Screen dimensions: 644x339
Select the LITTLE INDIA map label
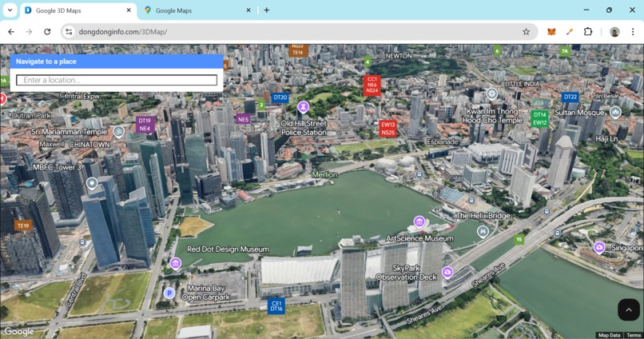point(522,84)
